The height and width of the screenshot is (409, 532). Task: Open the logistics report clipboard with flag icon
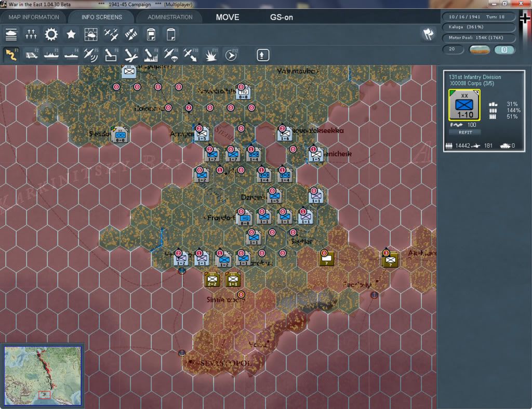(x=151, y=34)
